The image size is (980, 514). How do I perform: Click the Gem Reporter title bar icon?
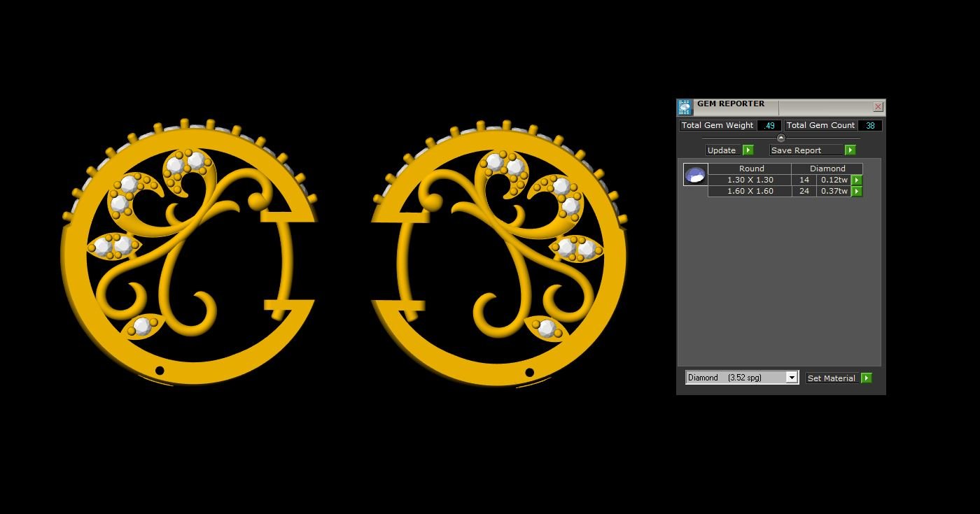684,107
